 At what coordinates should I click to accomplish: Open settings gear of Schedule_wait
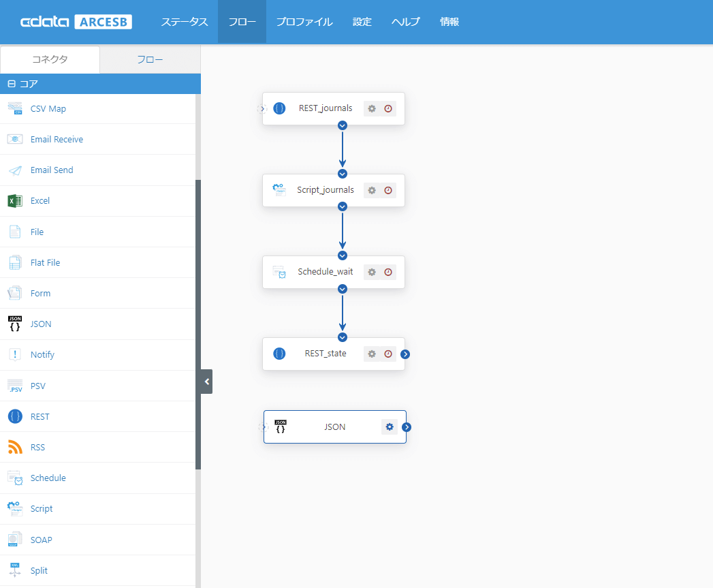coord(372,272)
